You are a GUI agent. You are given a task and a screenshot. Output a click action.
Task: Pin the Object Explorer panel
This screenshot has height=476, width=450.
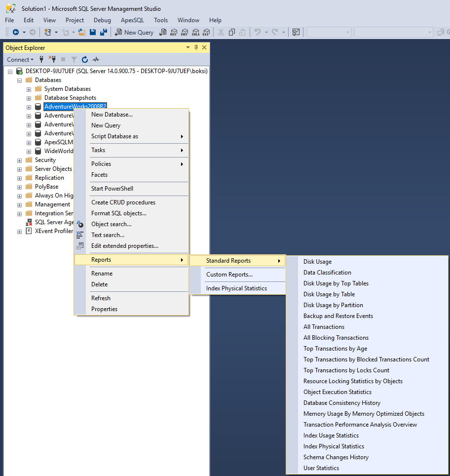pos(196,48)
